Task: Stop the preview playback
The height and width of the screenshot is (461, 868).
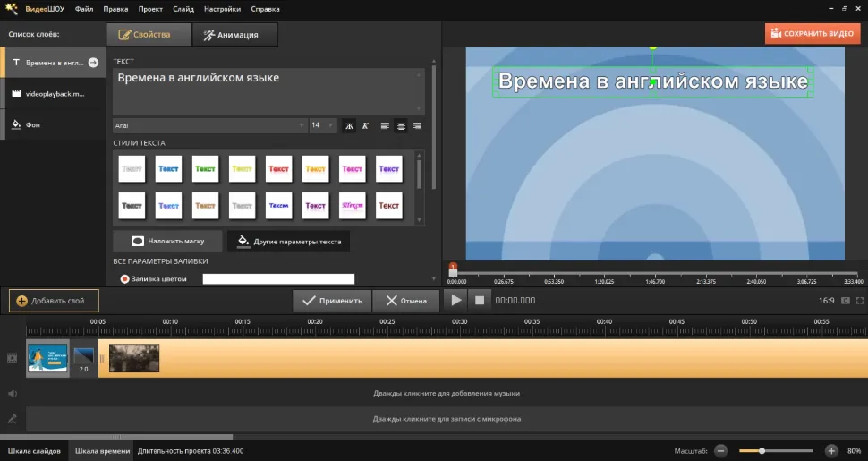Action: coord(480,300)
